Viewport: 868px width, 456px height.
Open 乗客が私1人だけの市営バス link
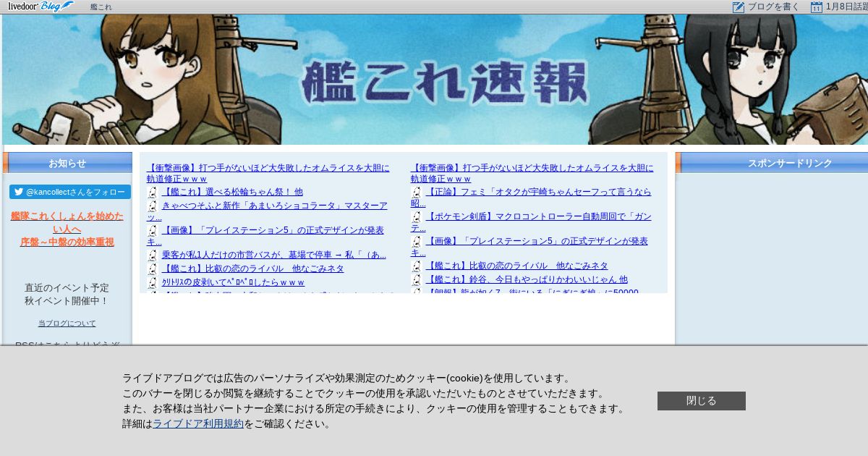[273, 255]
